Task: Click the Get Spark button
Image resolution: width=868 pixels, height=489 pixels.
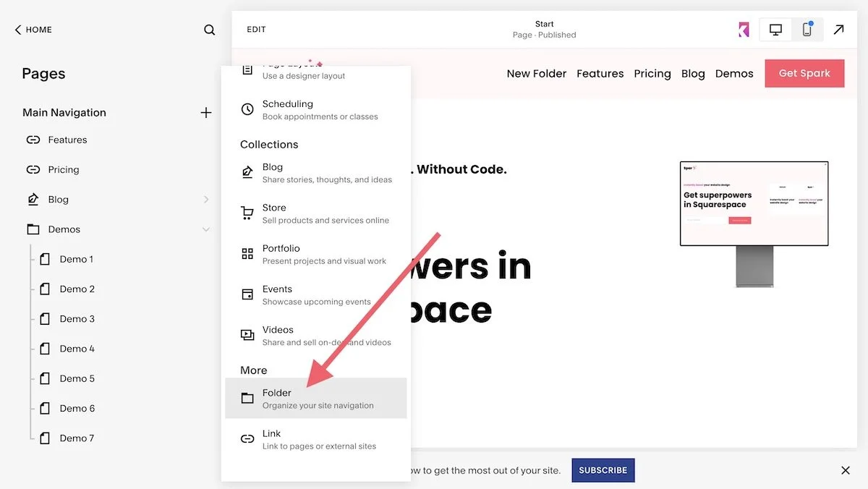Action: coord(804,73)
